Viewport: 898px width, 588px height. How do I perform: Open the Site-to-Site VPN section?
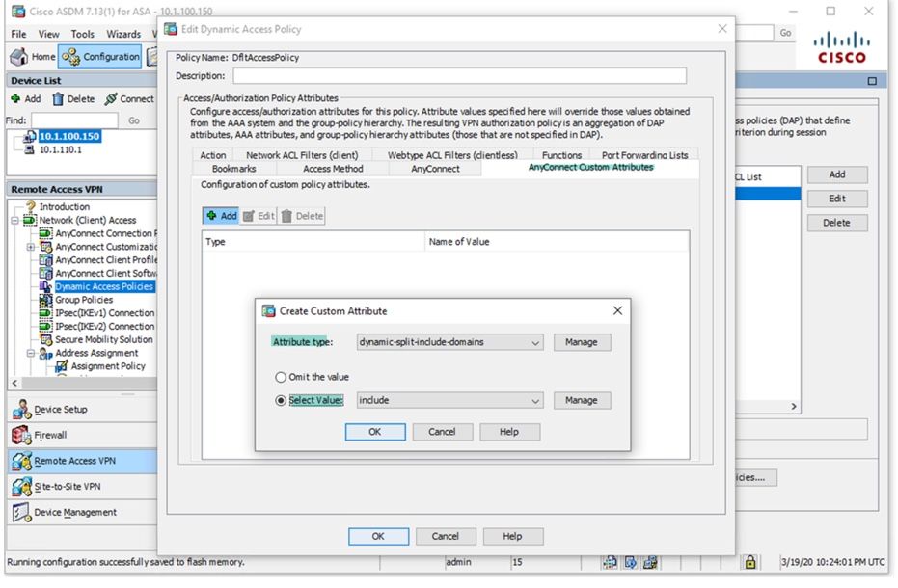(x=83, y=487)
